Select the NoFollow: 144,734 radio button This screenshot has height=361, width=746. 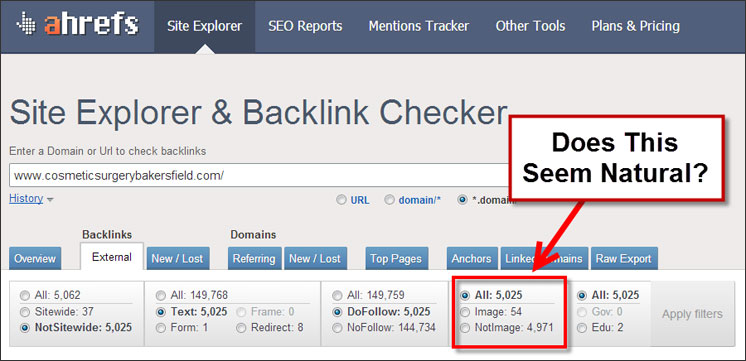(x=337, y=328)
